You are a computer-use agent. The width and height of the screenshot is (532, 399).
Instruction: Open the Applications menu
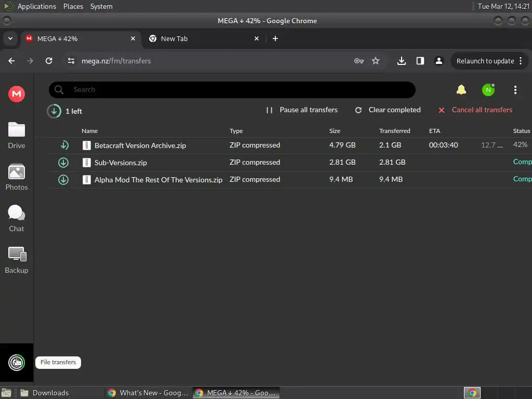[37, 6]
